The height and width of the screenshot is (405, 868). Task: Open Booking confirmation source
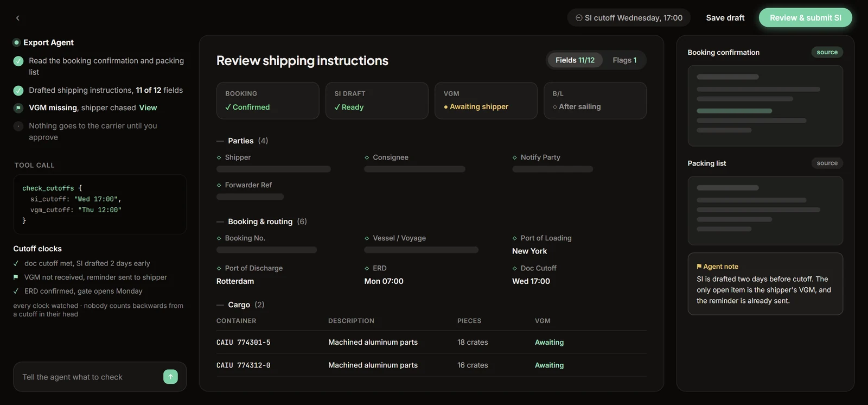[827, 52]
